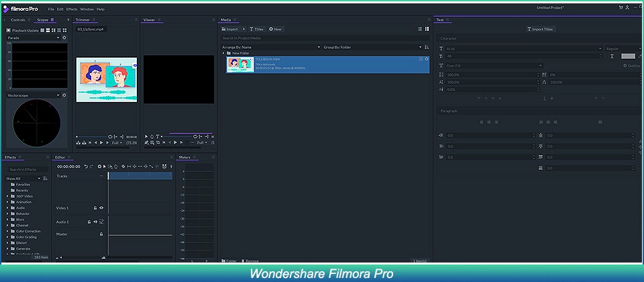Click the Media sort order icon

(x=427, y=47)
